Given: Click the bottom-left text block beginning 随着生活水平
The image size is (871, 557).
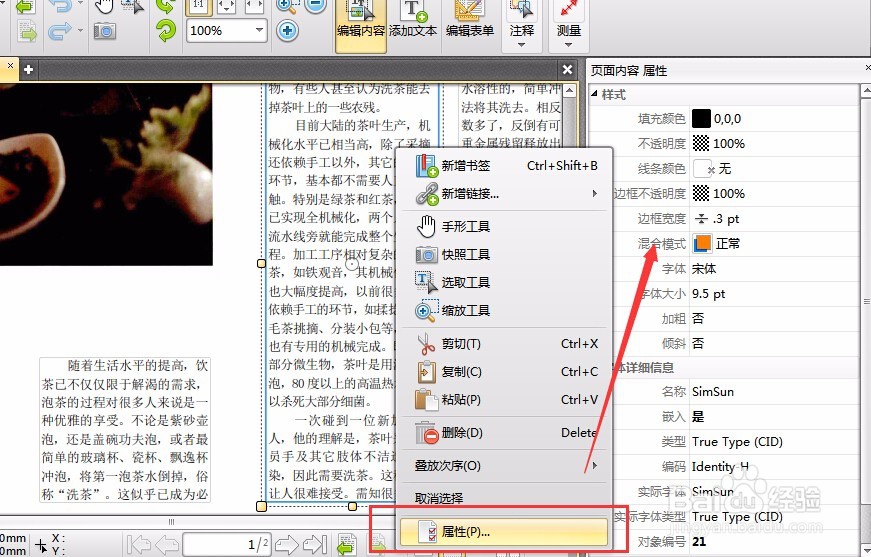Looking at the screenshot, I should pos(125,430).
